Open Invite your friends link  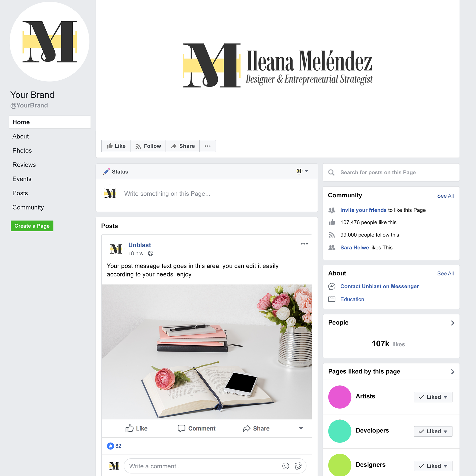click(x=363, y=210)
